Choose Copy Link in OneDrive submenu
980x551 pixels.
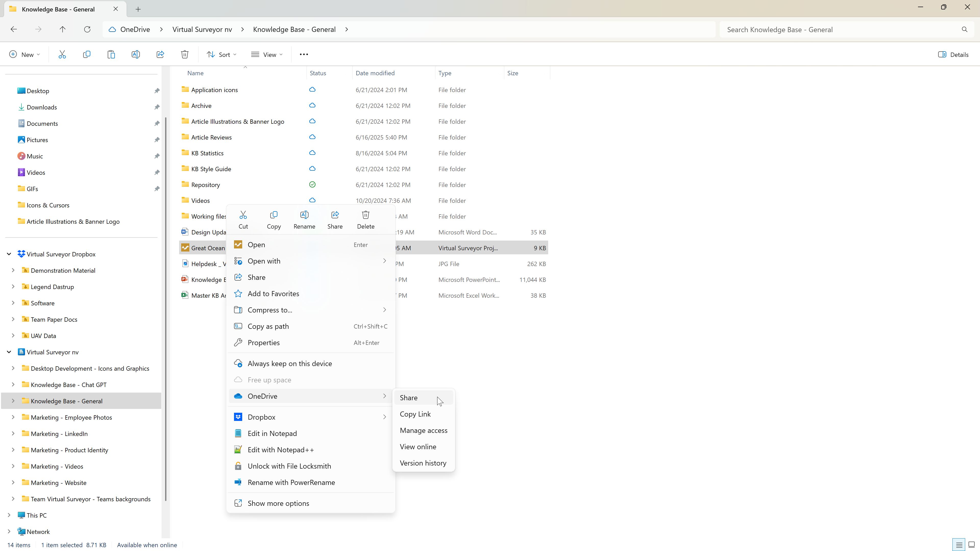coord(415,414)
